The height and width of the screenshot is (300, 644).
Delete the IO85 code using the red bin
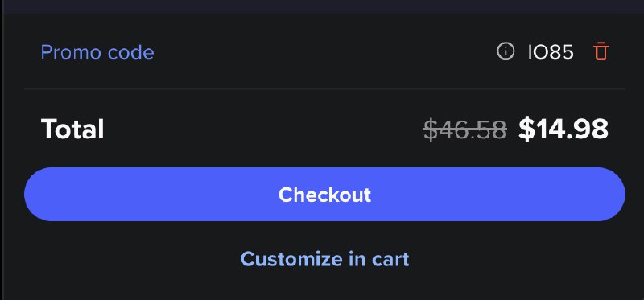point(601,51)
